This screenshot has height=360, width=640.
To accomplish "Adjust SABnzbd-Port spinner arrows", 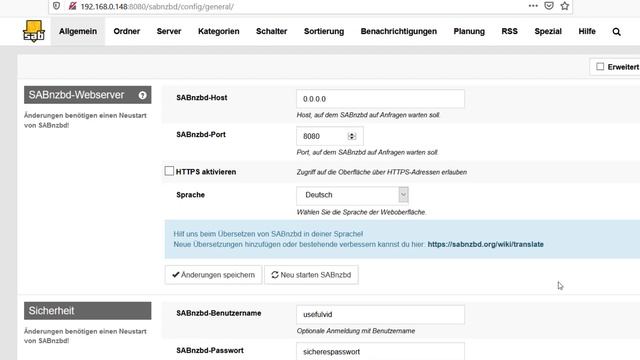I will pyautogui.click(x=352, y=136).
